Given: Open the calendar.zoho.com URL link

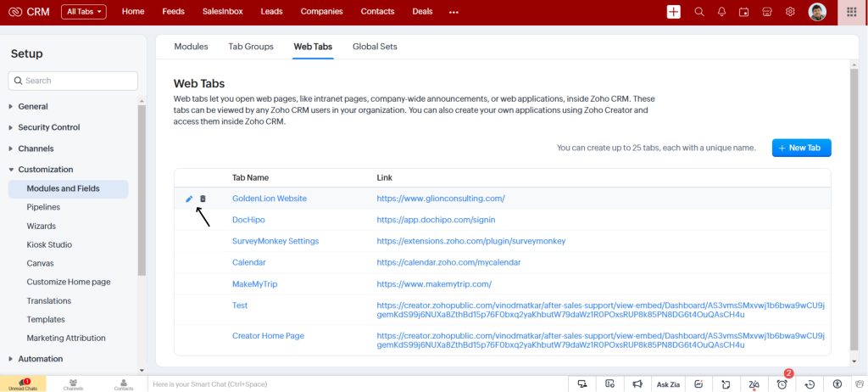Looking at the screenshot, I should point(448,262).
